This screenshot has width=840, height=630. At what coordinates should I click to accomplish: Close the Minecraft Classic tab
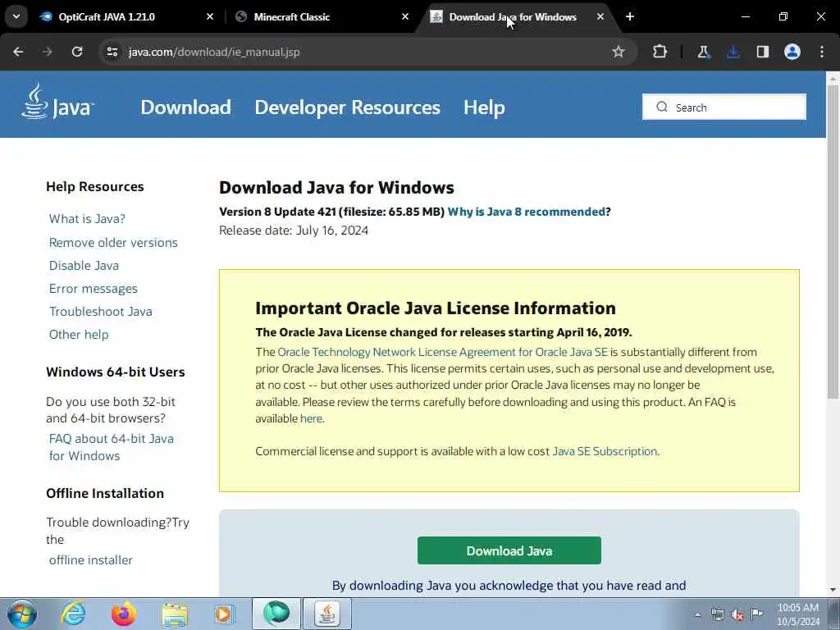click(405, 16)
